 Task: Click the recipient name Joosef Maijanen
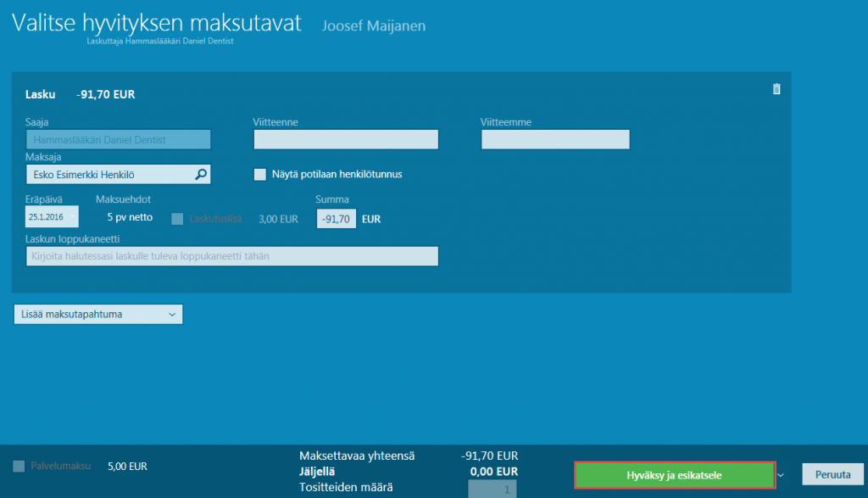373,25
